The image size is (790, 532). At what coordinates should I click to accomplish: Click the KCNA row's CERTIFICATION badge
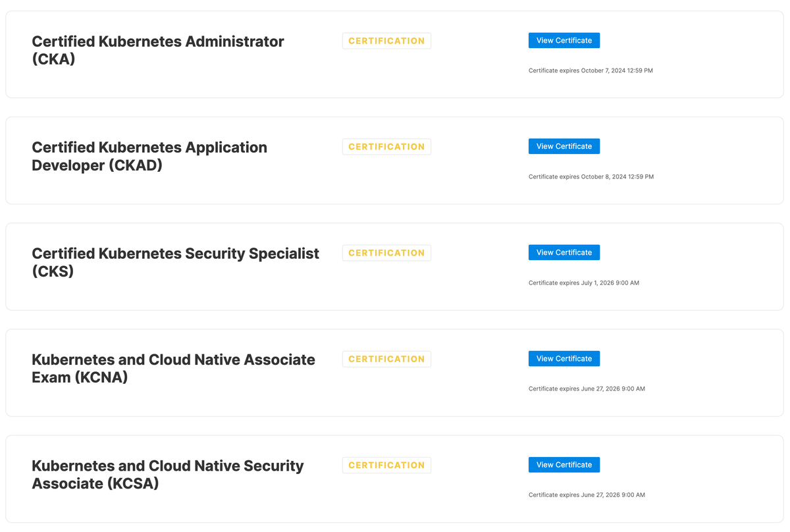coord(386,359)
